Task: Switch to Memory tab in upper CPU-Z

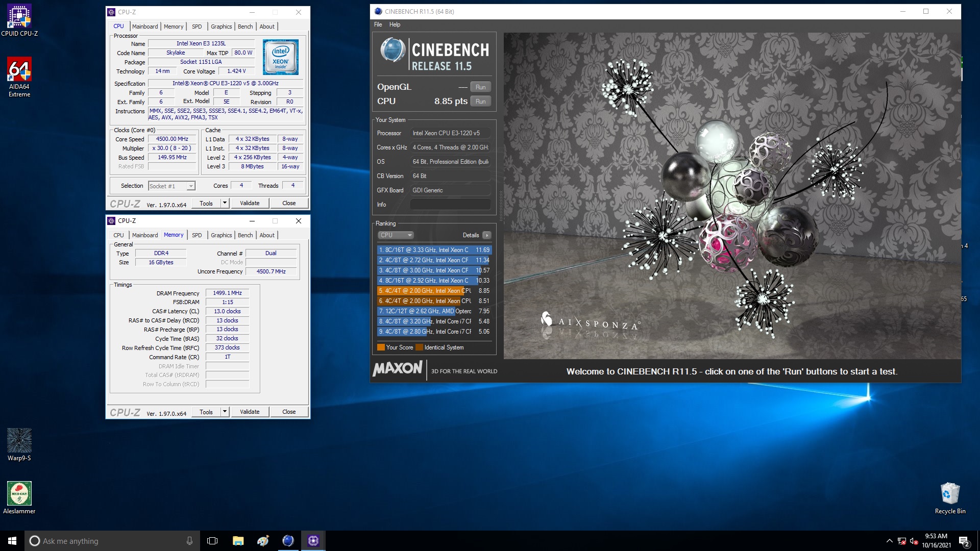Action: 174,27
